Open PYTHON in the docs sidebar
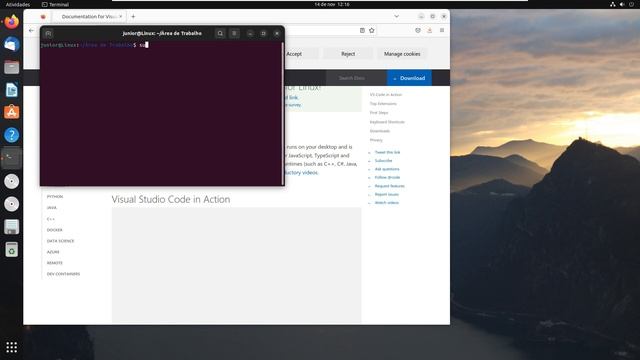 point(55,197)
